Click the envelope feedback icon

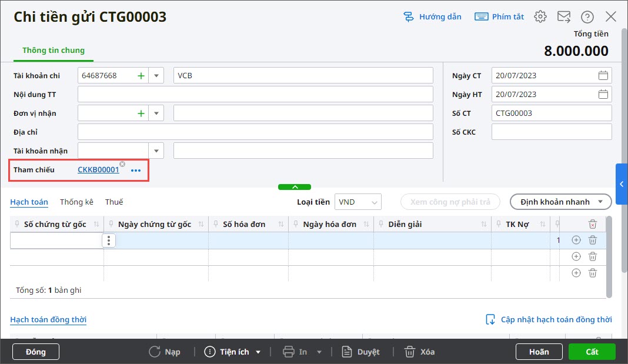(563, 16)
